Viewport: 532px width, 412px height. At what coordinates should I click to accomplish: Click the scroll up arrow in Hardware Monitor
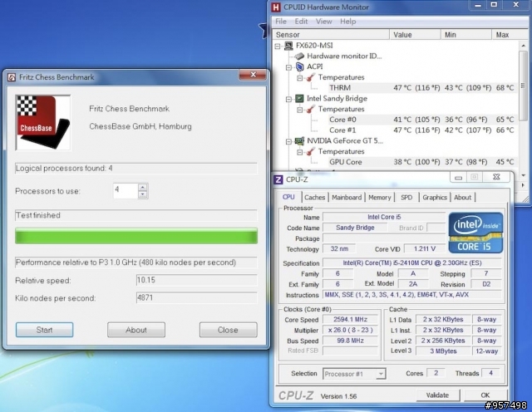point(523,46)
